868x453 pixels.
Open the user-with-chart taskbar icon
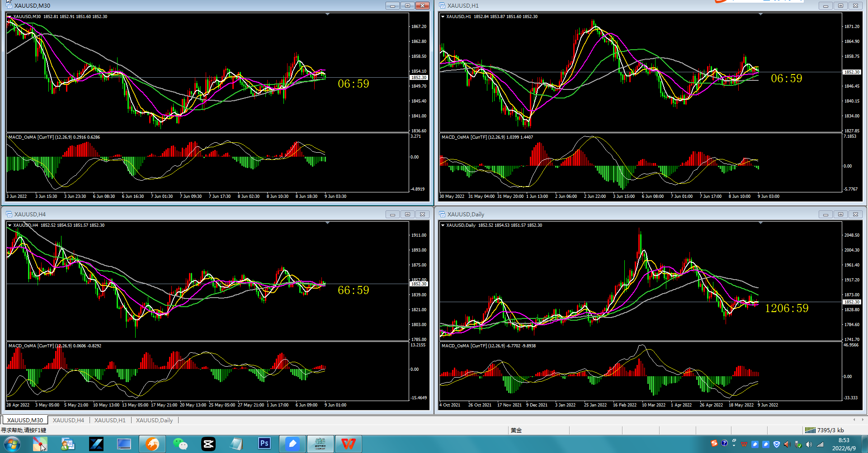pos(68,444)
